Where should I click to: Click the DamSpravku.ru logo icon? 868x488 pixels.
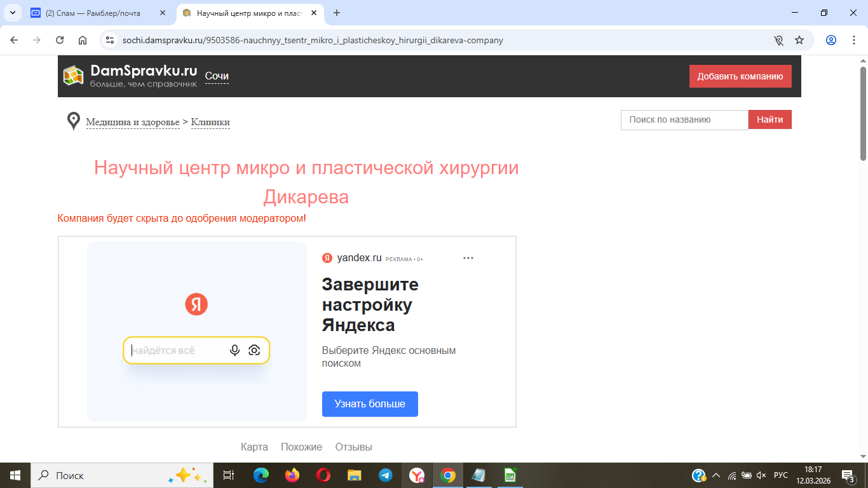tap(74, 76)
